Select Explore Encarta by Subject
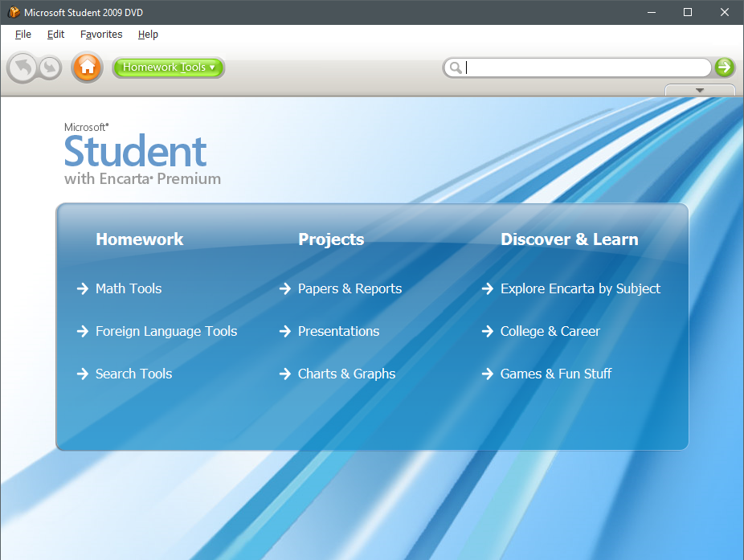The height and width of the screenshot is (560, 744). tap(580, 288)
